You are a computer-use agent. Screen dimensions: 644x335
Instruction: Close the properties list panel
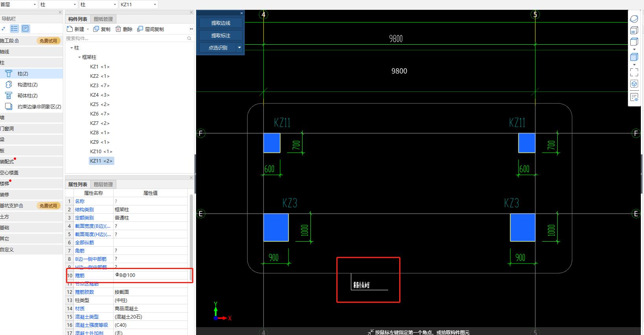[x=191, y=178]
